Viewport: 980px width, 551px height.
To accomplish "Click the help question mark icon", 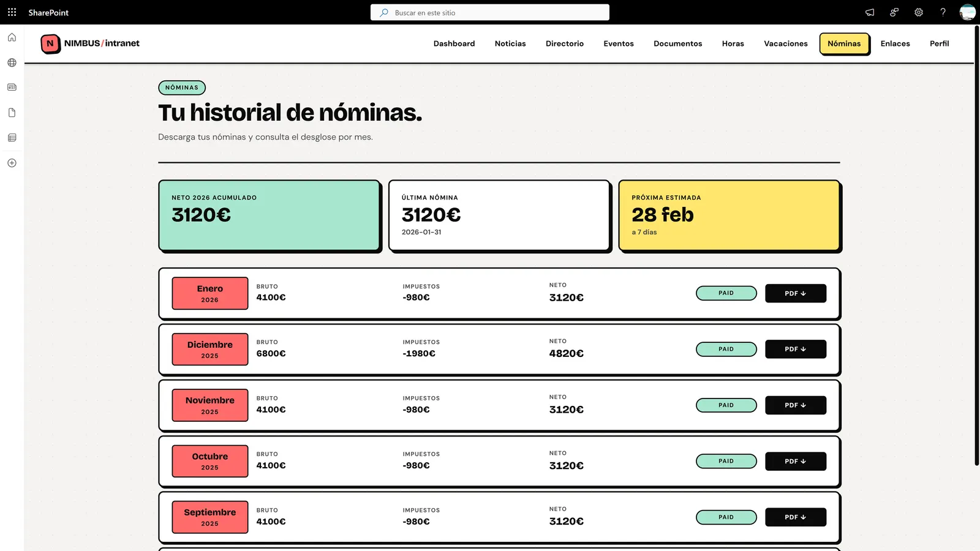I will pyautogui.click(x=943, y=12).
